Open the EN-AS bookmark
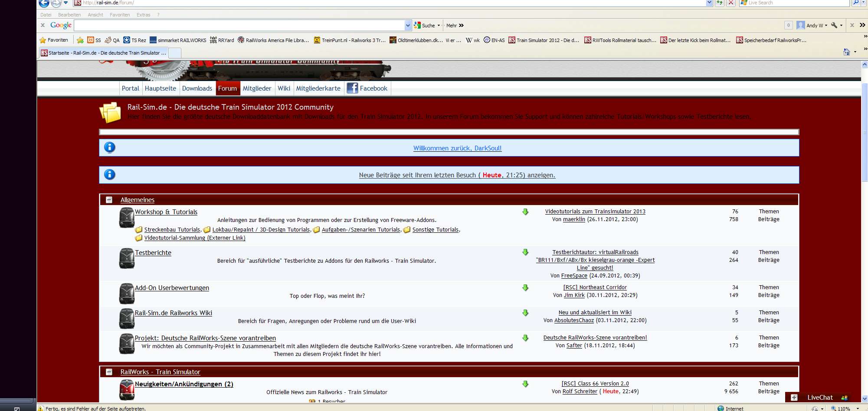Viewport: 868px width, 411px height. (494, 40)
